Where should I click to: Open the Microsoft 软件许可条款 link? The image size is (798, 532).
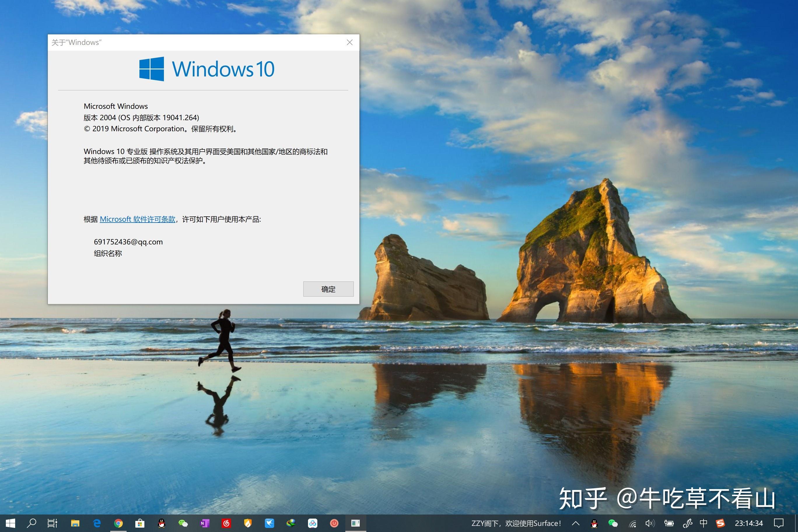click(x=137, y=219)
